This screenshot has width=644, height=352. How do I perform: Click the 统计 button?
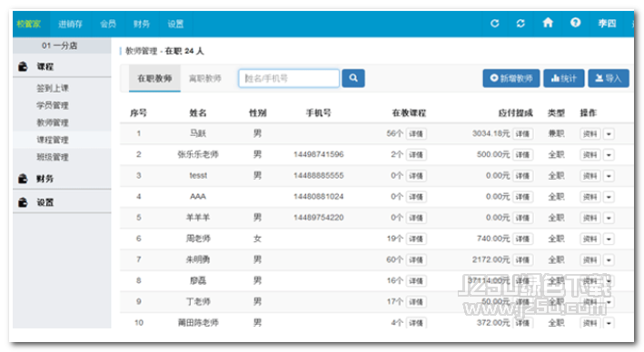pyautogui.click(x=564, y=78)
